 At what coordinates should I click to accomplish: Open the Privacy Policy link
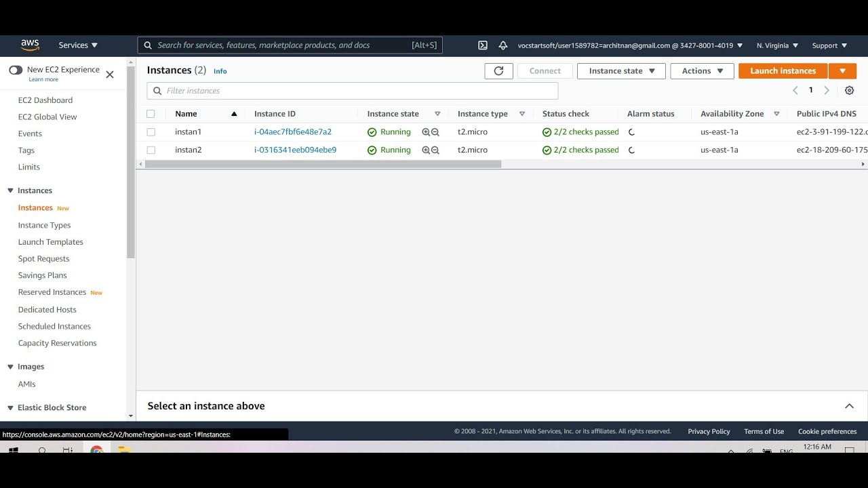(x=709, y=432)
